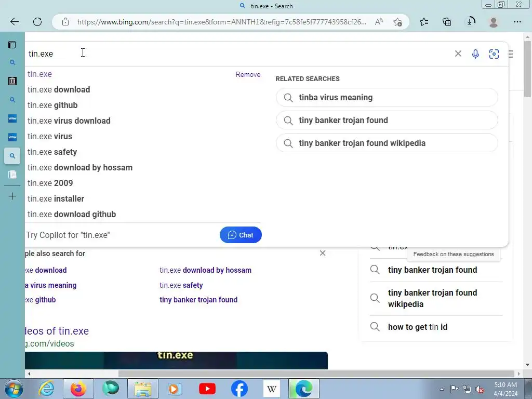Viewport: 532px width, 399px height.
Task: Show hidden tray icons arrow
Action: coord(442,389)
